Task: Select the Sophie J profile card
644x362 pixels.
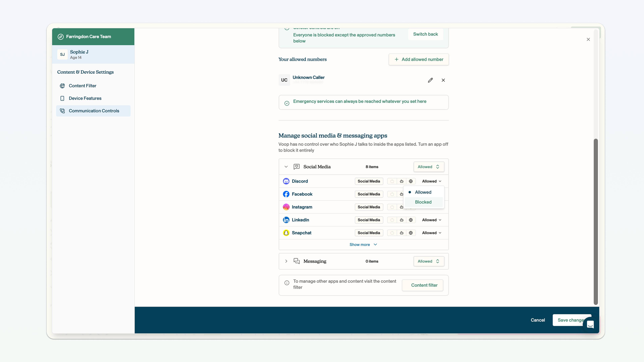Action: click(x=93, y=54)
